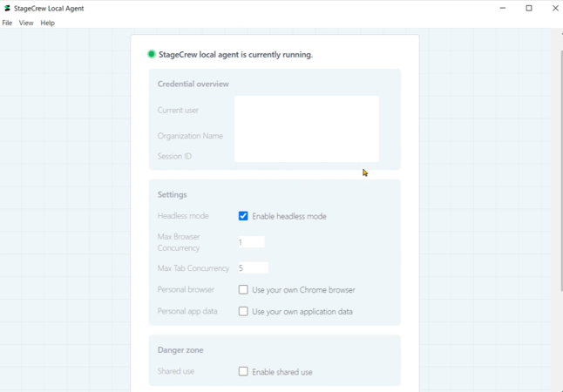The image size is (563, 392).
Task: Click the blank credential details box
Action: [x=306, y=129]
